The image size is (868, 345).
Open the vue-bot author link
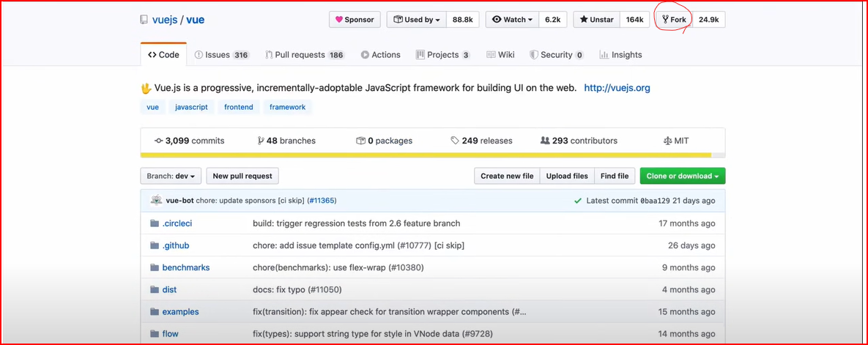179,201
